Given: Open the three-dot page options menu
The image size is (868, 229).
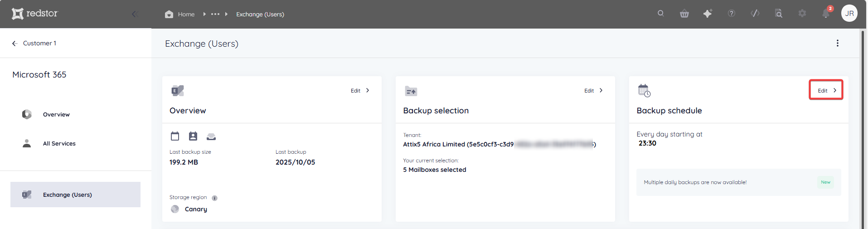Looking at the screenshot, I should [x=837, y=43].
